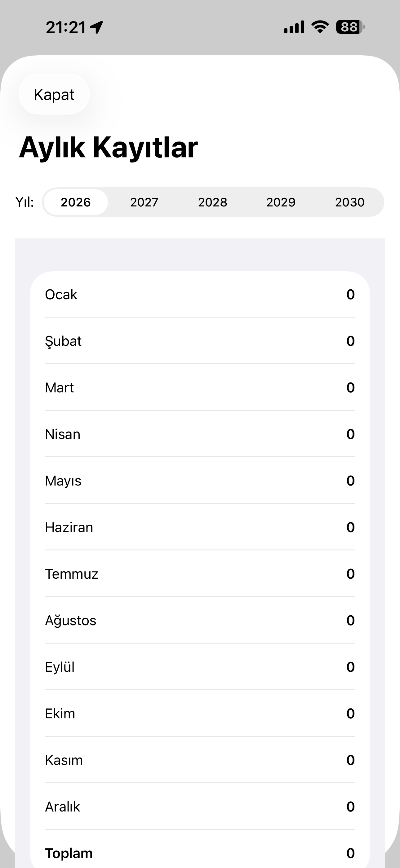The height and width of the screenshot is (868, 400).
Task: Tap the Kapat button
Action: (54, 94)
